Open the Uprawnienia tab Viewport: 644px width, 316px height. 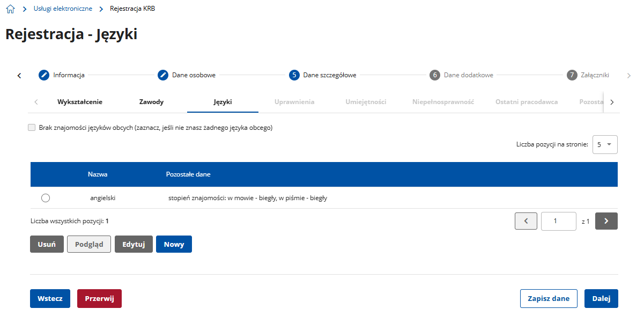coord(294,101)
